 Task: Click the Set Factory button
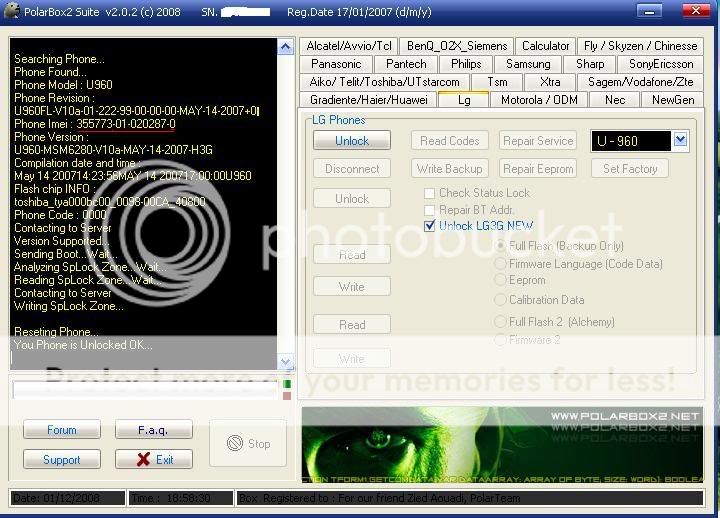click(630, 169)
